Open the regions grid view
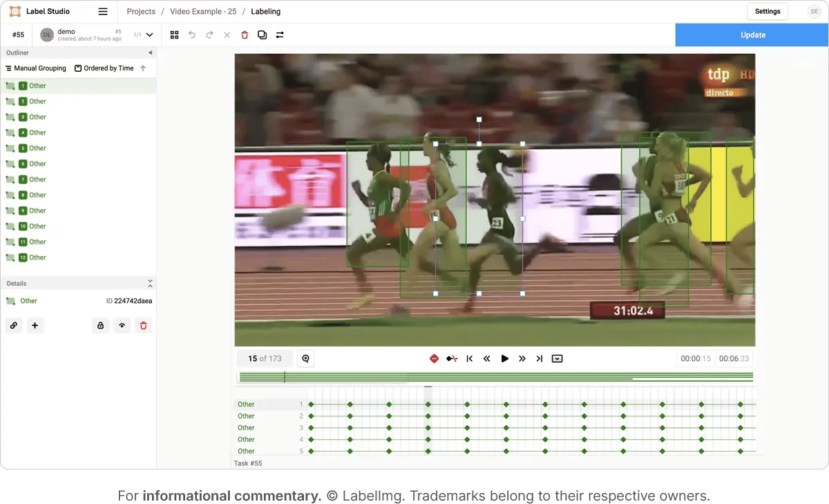Viewport: 829px width, 504px height. tap(174, 35)
